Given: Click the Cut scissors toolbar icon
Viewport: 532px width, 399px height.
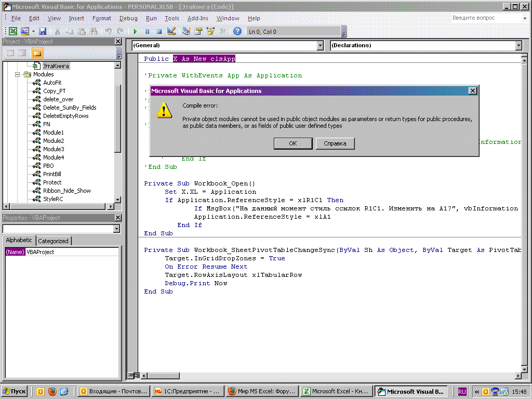Looking at the screenshot, I should 57,31.
